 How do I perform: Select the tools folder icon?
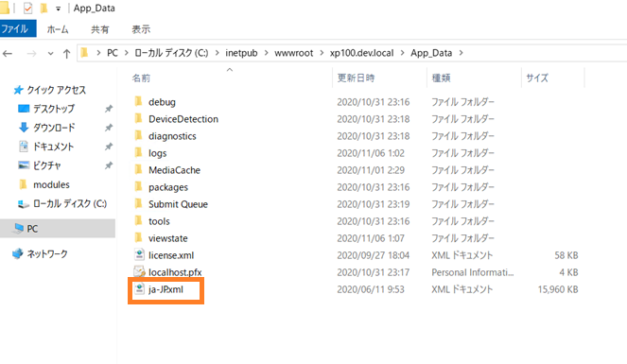click(x=138, y=221)
